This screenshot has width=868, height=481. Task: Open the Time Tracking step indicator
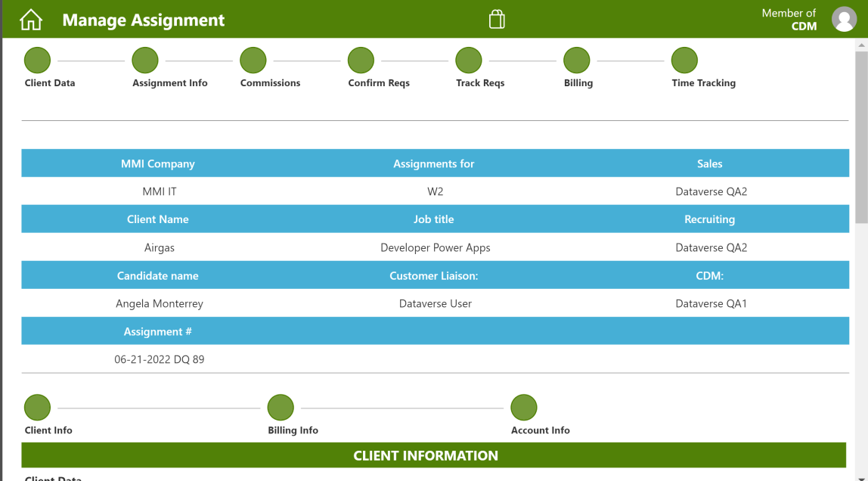pos(684,60)
